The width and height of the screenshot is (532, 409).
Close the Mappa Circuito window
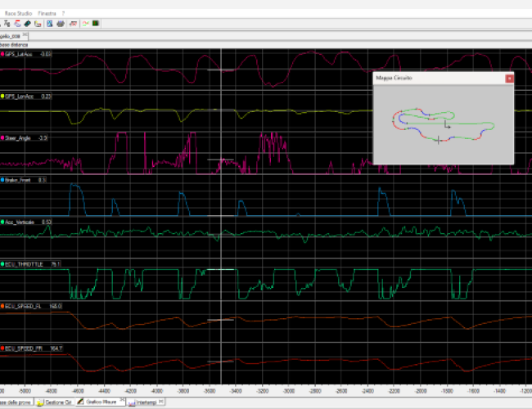point(509,79)
